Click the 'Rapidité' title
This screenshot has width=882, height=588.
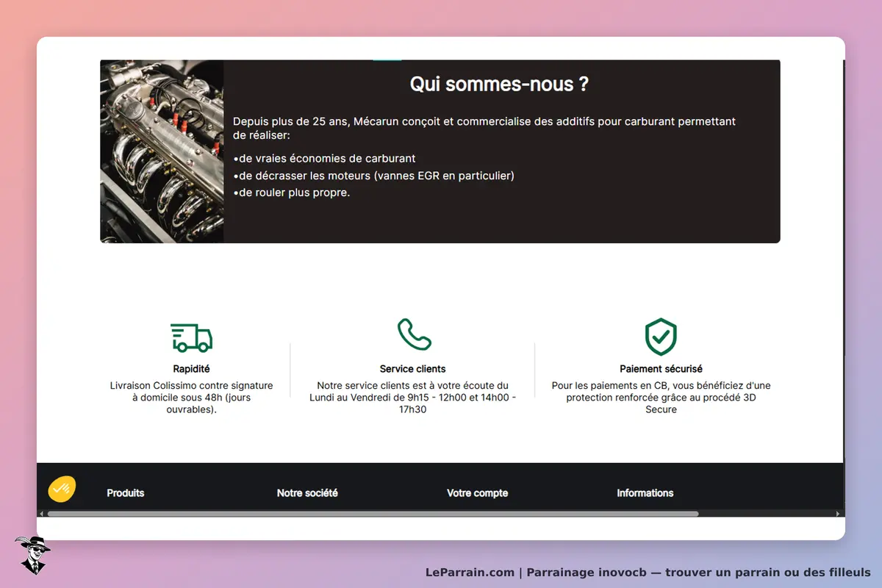tap(191, 369)
